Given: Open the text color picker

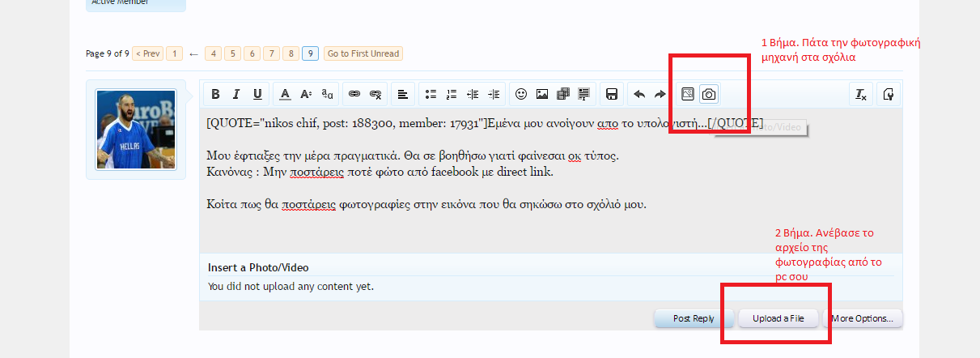Looking at the screenshot, I should tap(285, 95).
